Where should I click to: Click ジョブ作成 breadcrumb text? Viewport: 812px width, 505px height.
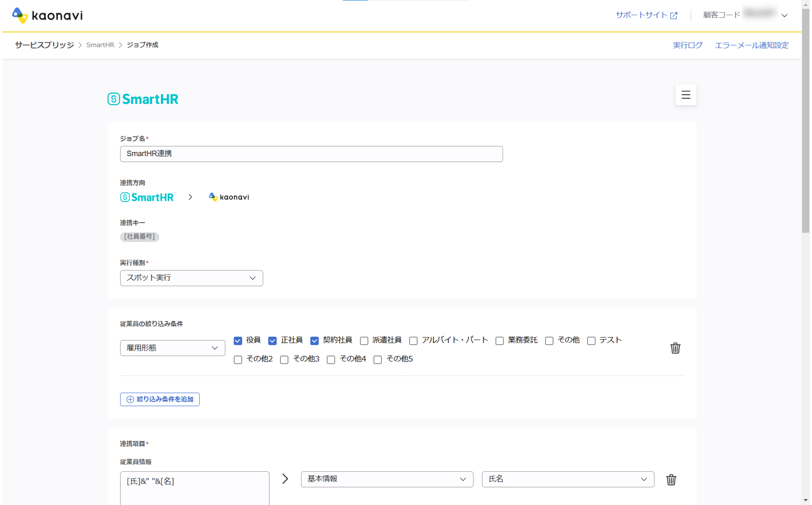tap(143, 45)
